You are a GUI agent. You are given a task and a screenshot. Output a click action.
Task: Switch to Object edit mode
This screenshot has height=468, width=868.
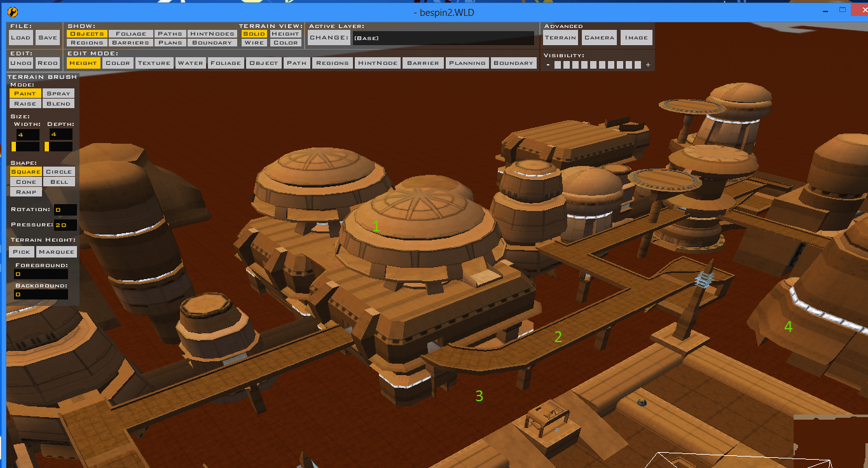(x=263, y=63)
